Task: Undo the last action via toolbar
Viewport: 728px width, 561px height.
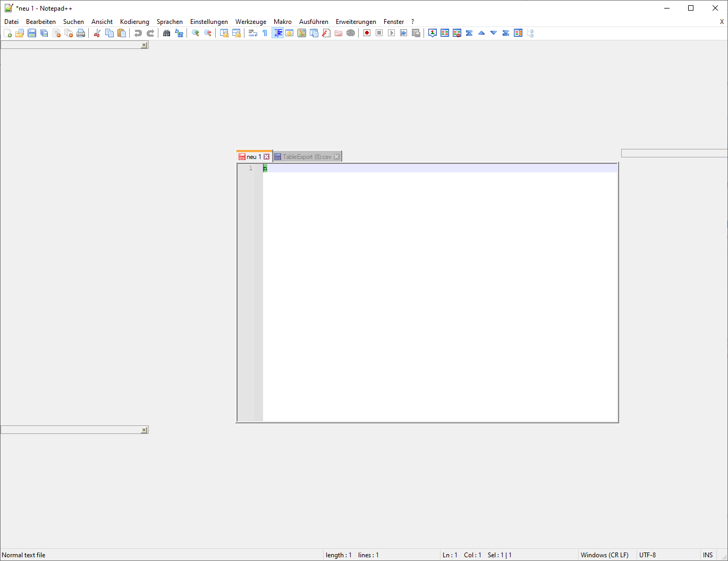Action: click(138, 33)
